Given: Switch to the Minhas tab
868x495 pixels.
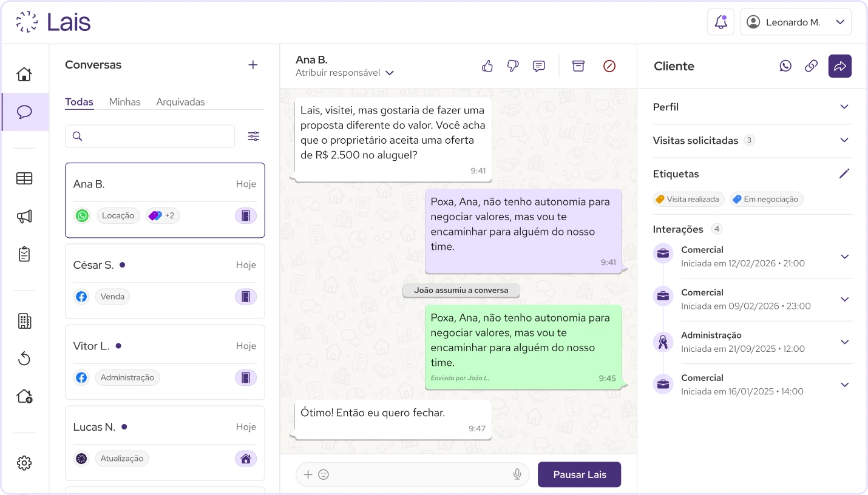Looking at the screenshot, I should click(124, 102).
